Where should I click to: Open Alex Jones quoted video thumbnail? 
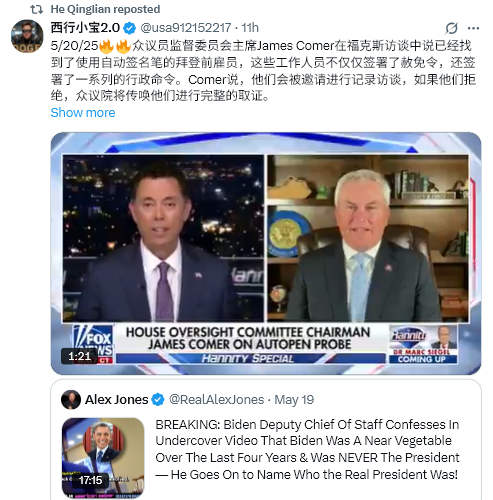pos(103,458)
